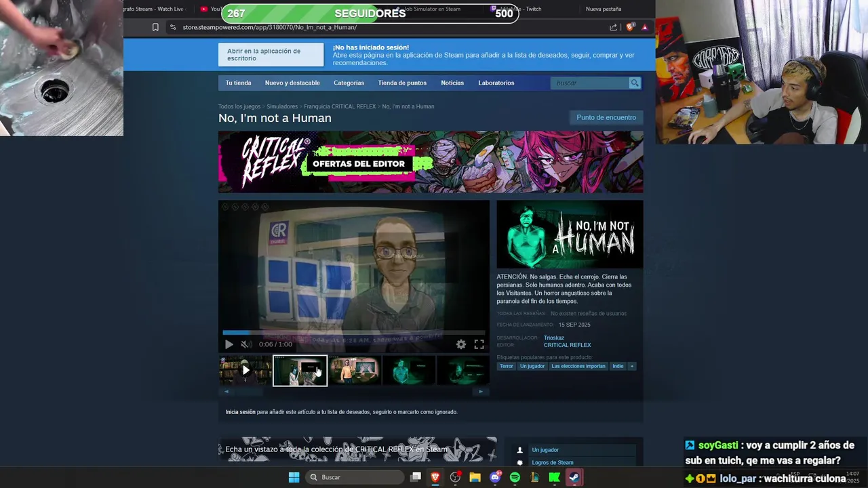Select the Indie tag
The image size is (868, 488).
[618, 366]
